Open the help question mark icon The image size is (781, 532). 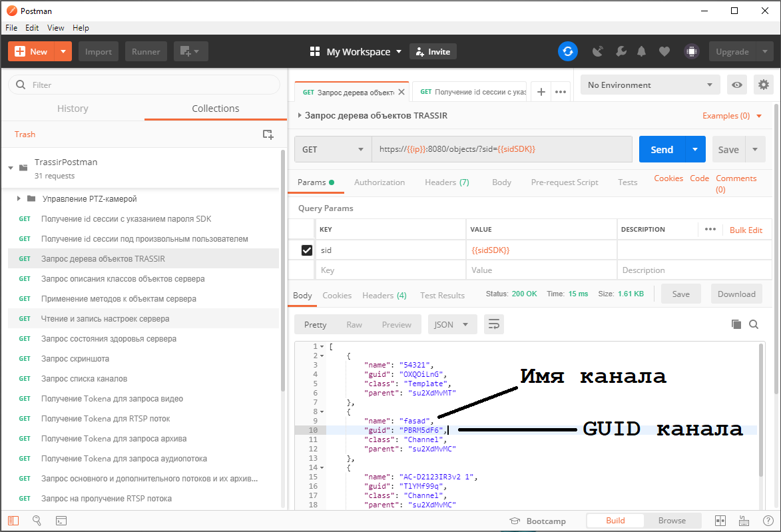pyautogui.click(x=768, y=521)
